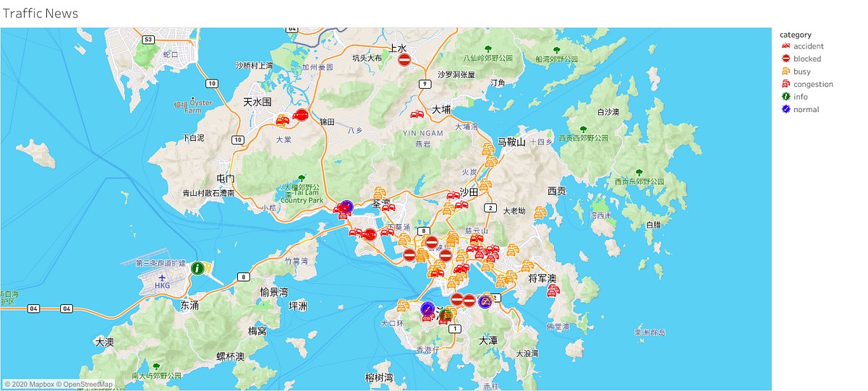Screen dimensions: 868x391
Task: Highlight the 'congestion' legend label
Action: tap(813, 84)
